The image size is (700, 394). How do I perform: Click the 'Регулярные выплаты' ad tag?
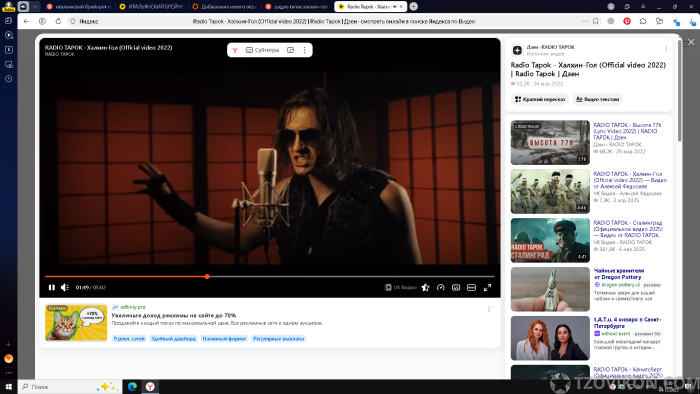[279, 339]
